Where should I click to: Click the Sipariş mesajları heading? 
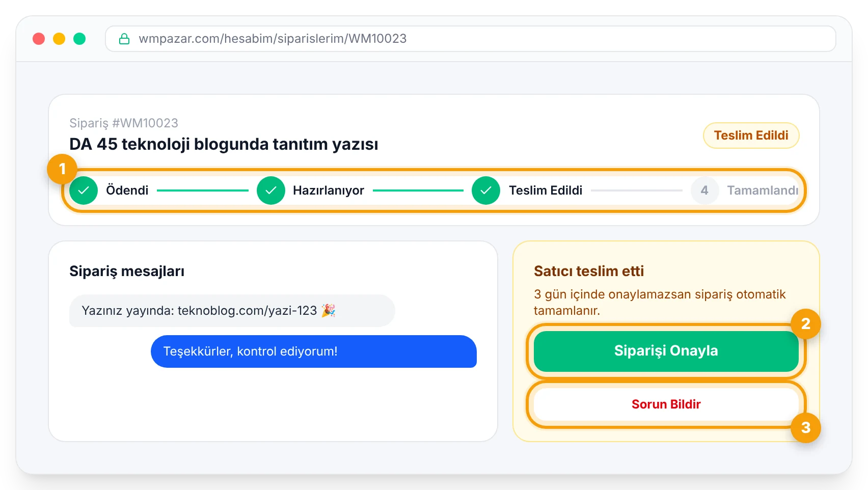[x=127, y=271]
